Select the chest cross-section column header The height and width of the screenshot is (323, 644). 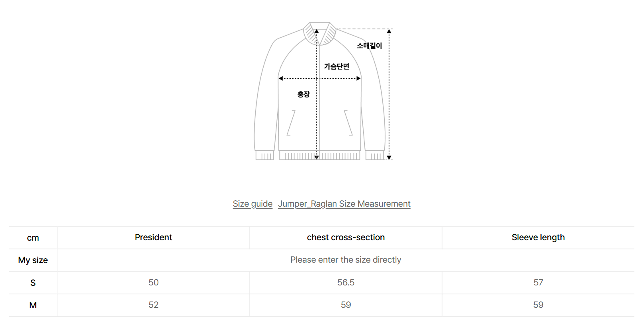click(346, 237)
